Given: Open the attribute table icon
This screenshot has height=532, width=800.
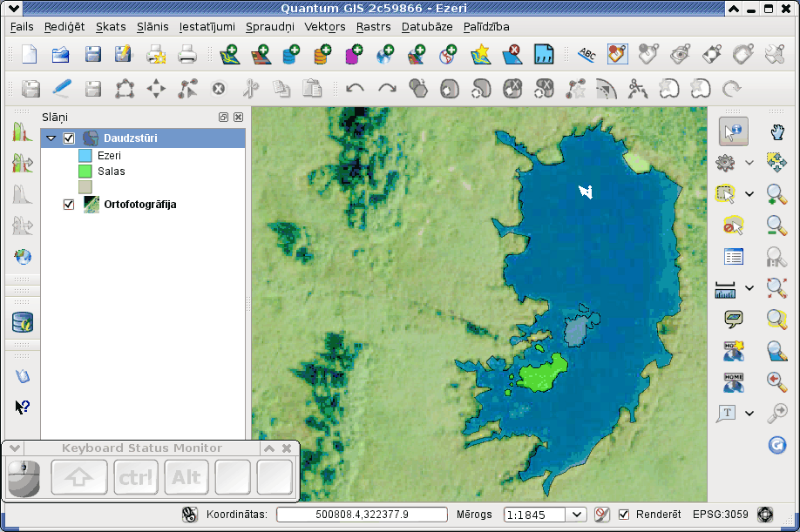Looking at the screenshot, I should (x=734, y=256).
